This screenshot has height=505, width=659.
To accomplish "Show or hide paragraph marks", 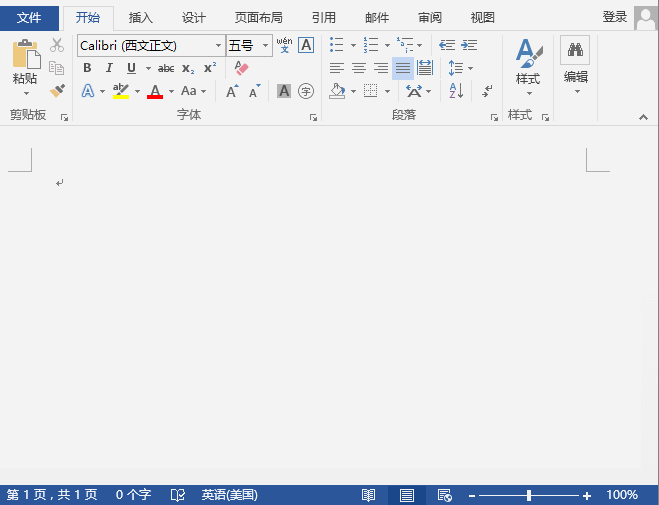I will [488, 91].
